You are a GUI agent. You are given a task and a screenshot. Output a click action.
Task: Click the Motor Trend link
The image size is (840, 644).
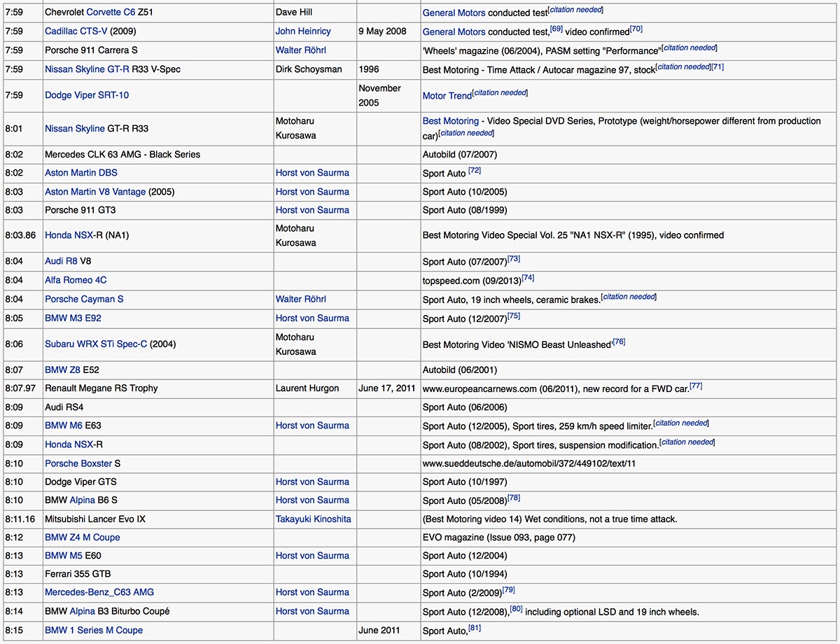447,96
